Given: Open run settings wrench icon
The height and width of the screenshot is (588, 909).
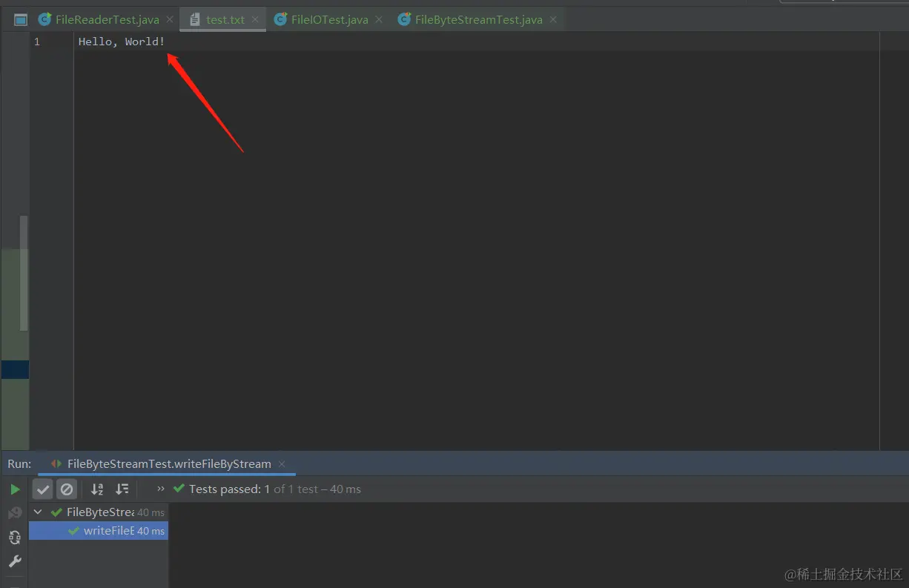Looking at the screenshot, I should pyautogui.click(x=15, y=561).
